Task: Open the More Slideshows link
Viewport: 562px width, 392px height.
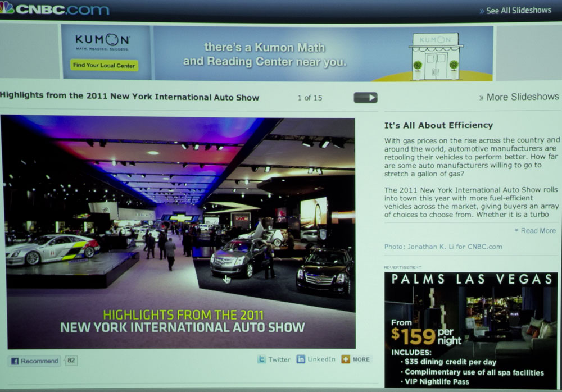Action: (x=519, y=97)
